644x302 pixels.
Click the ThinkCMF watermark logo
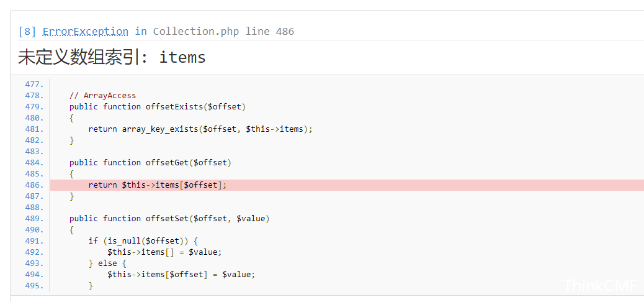tap(600, 286)
